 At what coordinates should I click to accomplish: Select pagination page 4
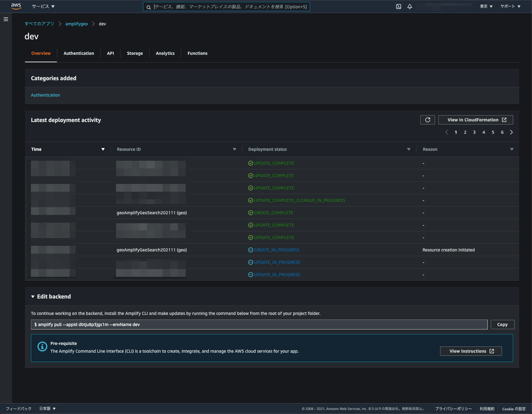(484, 132)
